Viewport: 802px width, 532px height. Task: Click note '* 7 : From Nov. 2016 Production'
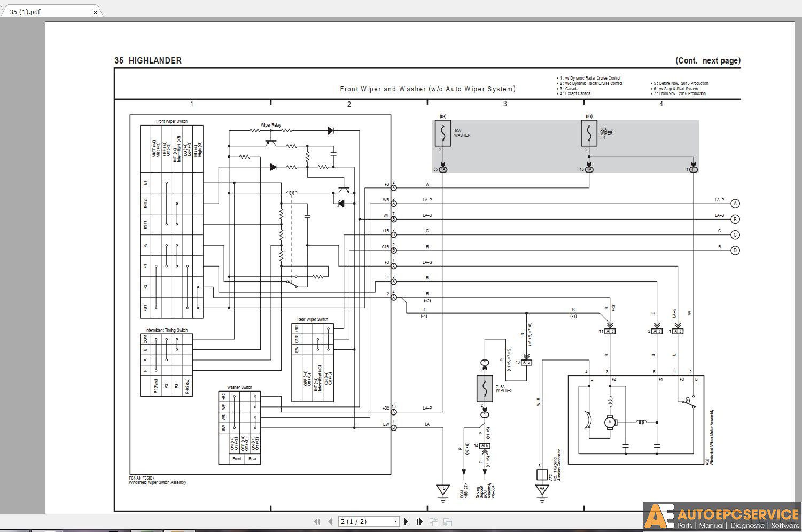(679, 93)
